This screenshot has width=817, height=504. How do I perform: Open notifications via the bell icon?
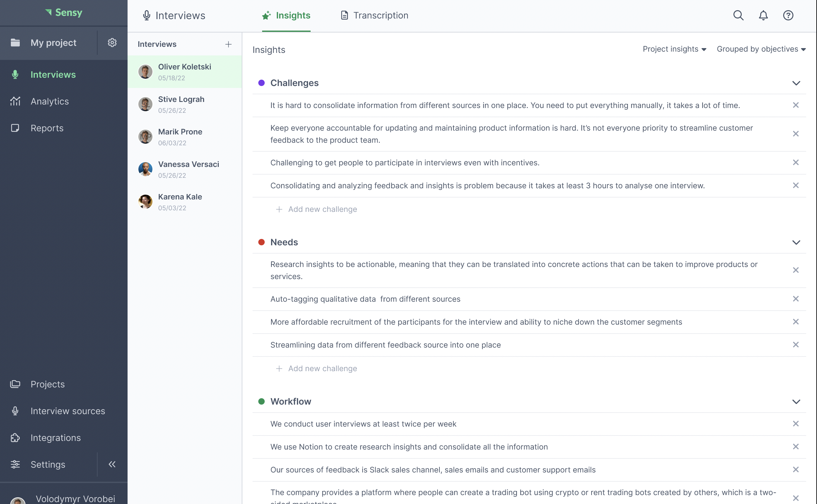[763, 15]
